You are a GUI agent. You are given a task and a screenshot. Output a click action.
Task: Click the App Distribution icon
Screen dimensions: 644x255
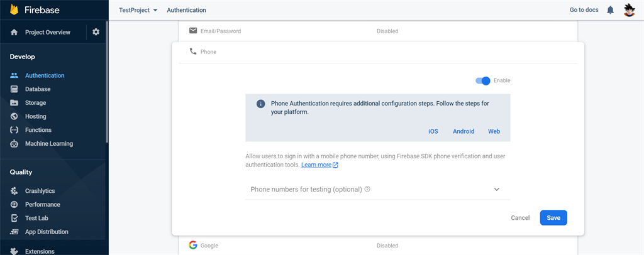point(14,232)
